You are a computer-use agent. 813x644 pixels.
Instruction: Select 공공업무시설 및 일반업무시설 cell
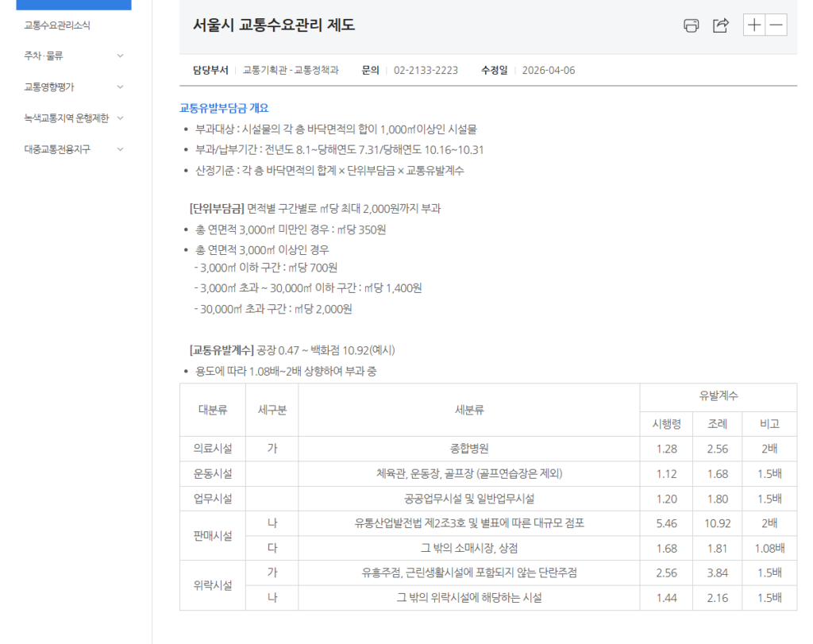pos(468,499)
